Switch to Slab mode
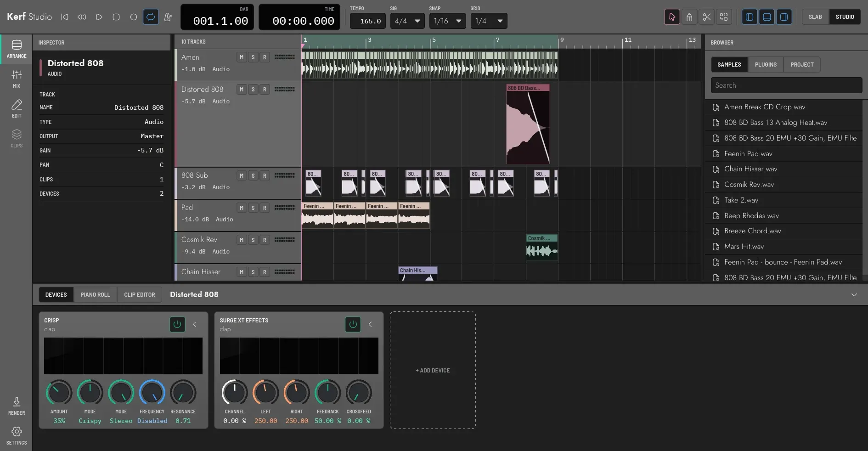Viewport: 868px width, 451px height. (815, 17)
